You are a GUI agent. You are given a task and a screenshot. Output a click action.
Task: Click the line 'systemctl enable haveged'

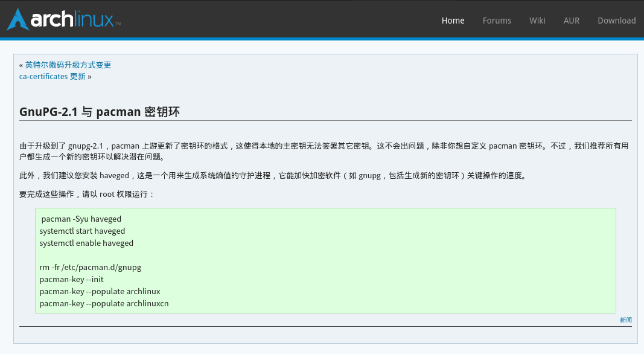pos(86,243)
